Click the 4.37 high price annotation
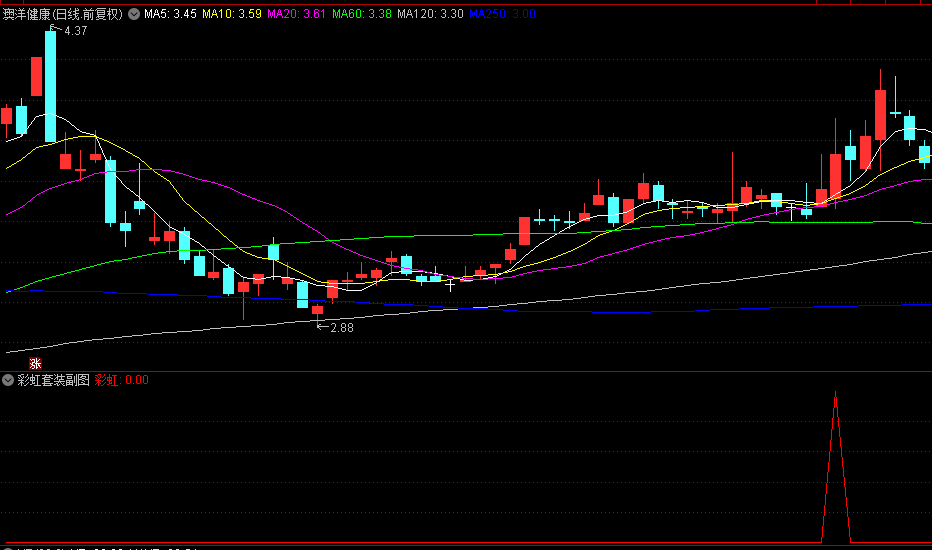 [x=75, y=31]
